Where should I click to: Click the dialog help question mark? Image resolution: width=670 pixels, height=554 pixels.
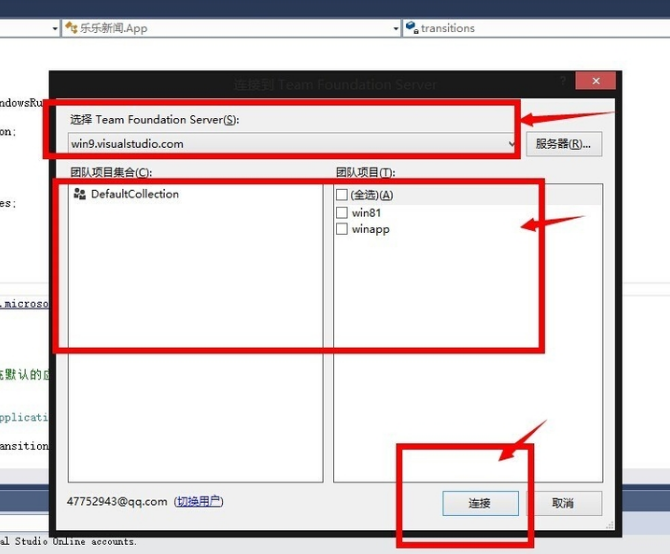[563, 81]
